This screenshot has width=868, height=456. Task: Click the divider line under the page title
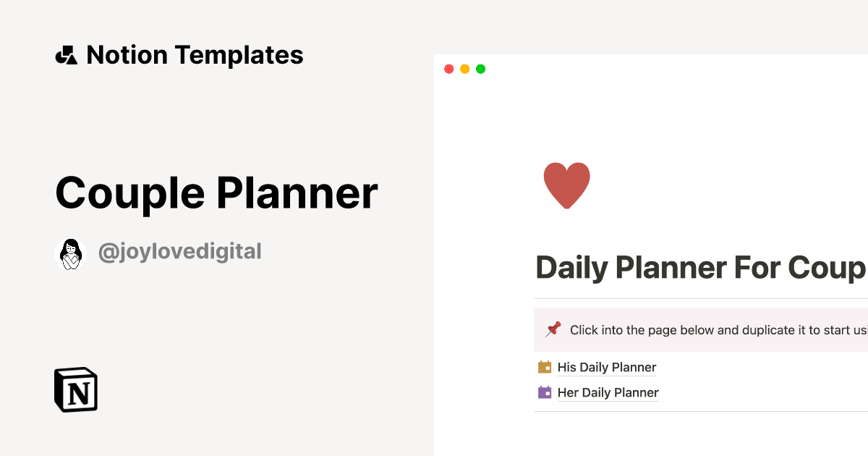click(x=698, y=297)
